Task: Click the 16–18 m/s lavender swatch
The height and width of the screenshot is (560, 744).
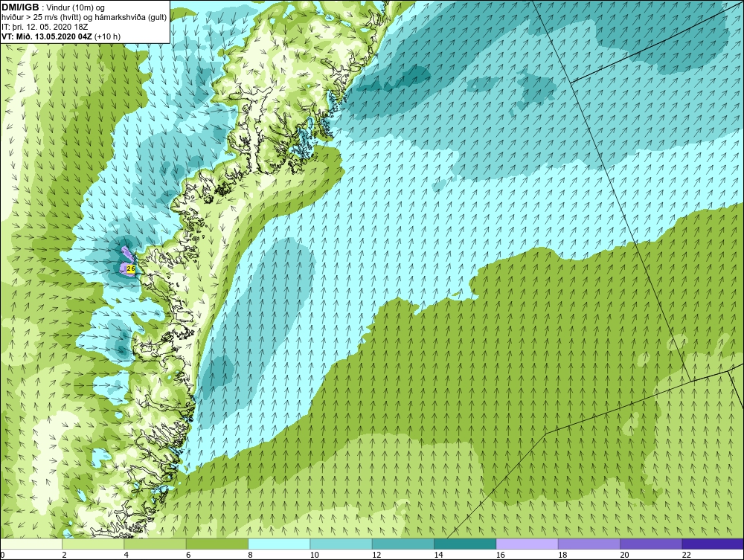Action: coord(527,544)
